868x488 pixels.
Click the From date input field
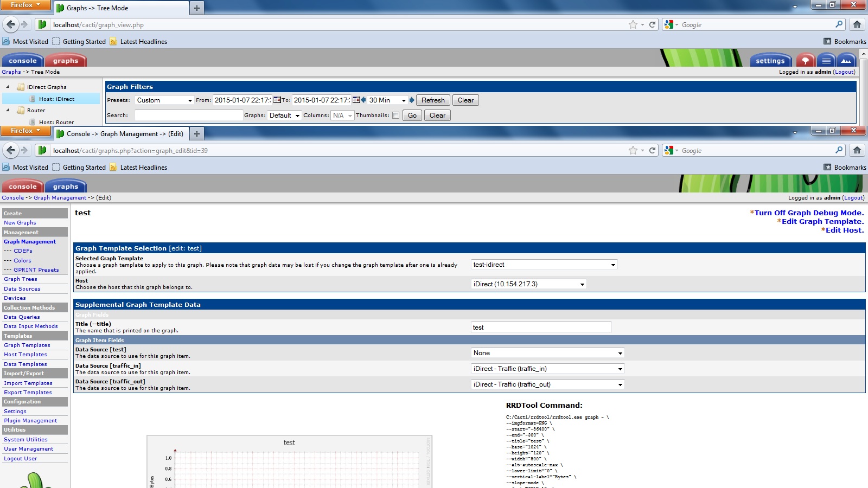tap(242, 100)
